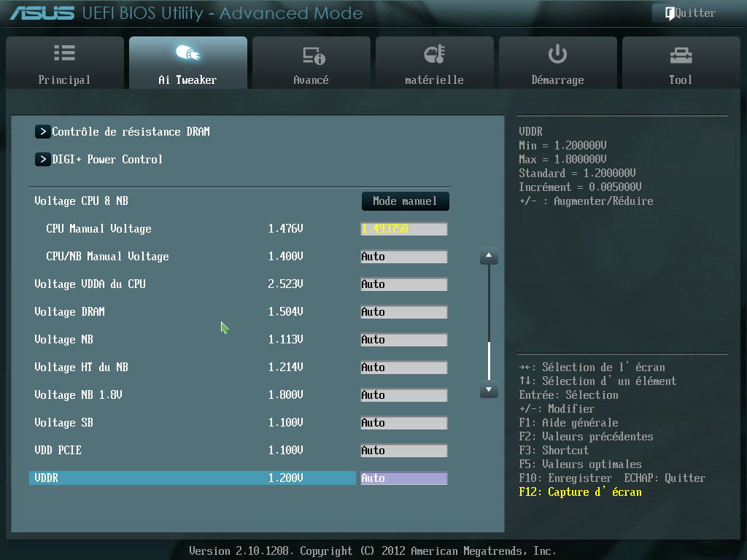Screen dimensions: 747x560
Task: Click the Démarrage power icon
Action: (557, 54)
